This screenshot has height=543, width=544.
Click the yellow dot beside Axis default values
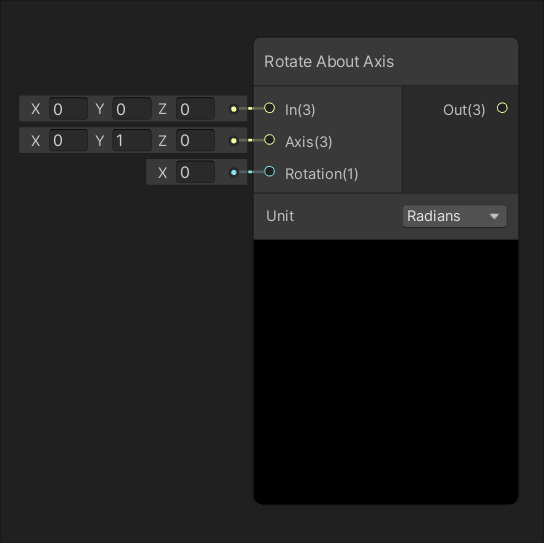[234, 141]
